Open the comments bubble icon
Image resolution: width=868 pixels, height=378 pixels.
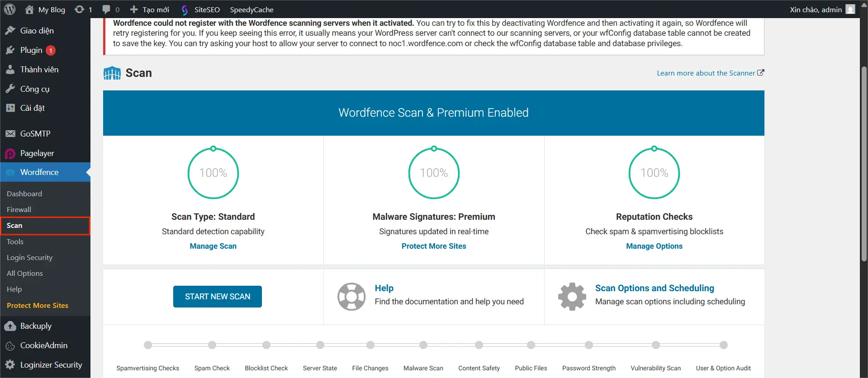[x=106, y=9]
